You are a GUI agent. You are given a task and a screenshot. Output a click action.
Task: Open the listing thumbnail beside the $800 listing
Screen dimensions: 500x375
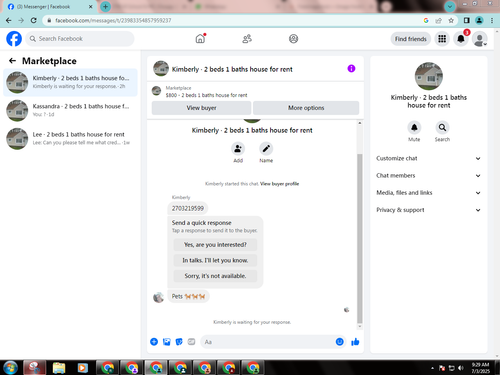(156, 91)
